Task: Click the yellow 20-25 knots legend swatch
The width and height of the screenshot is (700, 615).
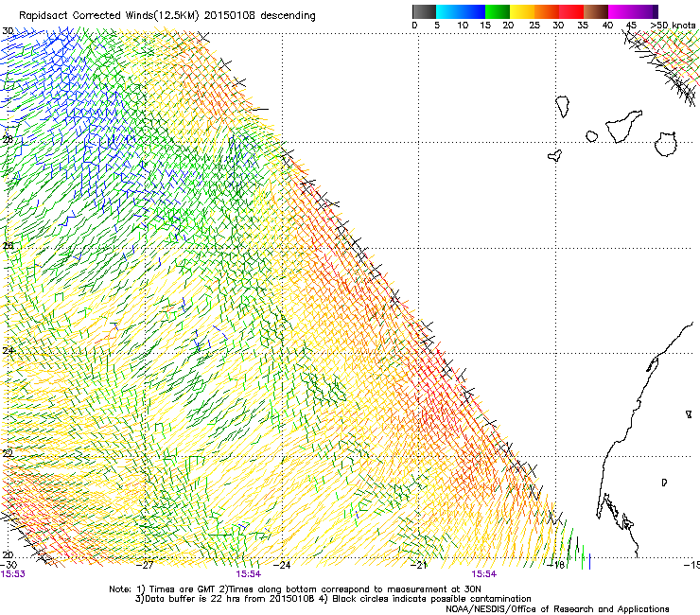Action: (x=522, y=11)
